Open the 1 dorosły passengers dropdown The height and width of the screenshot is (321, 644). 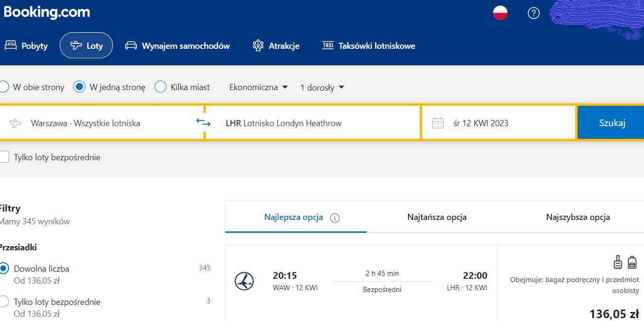(322, 87)
